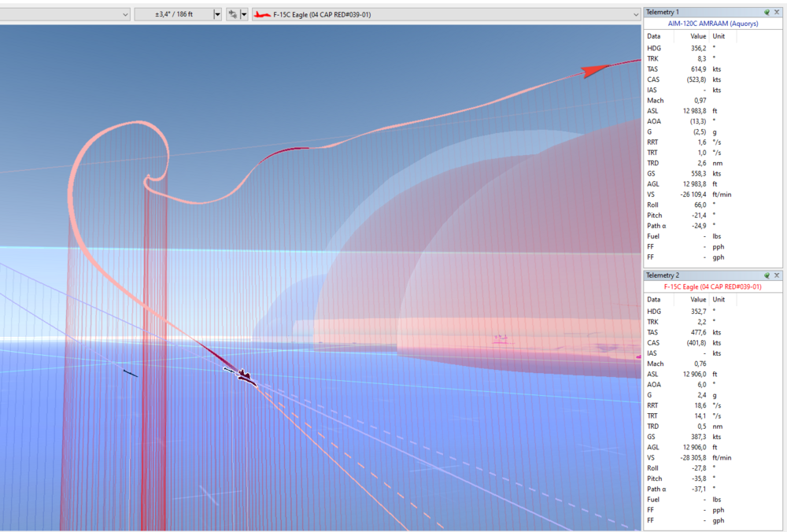Image resolution: width=787 pixels, height=532 pixels.
Task: Open the camera mode icon's dropdown arrow
Action: pos(244,14)
